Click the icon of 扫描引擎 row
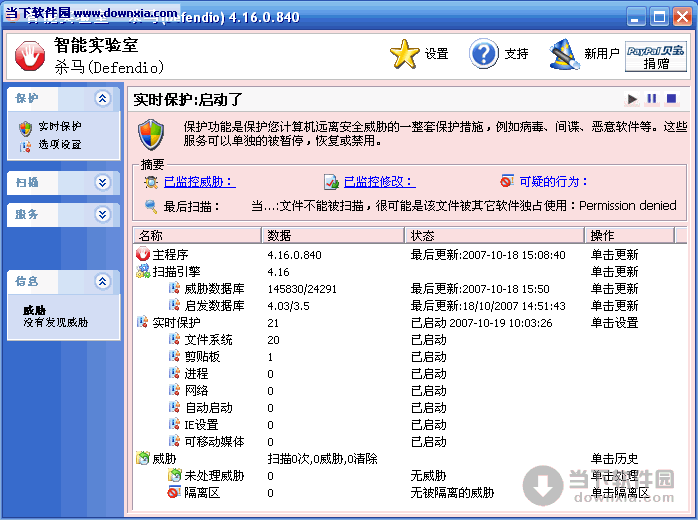The image size is (698, 520). click(143, 271)
